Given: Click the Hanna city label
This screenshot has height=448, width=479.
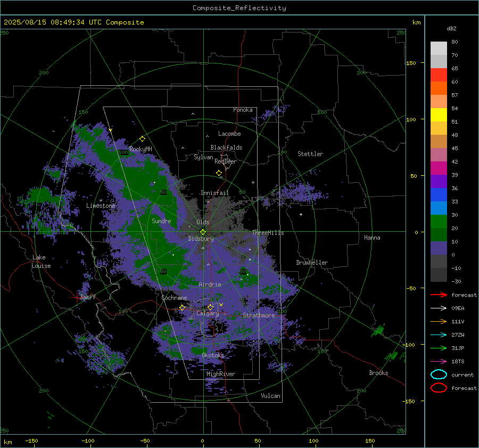Looking at the screenshot, I should point(372,238).
